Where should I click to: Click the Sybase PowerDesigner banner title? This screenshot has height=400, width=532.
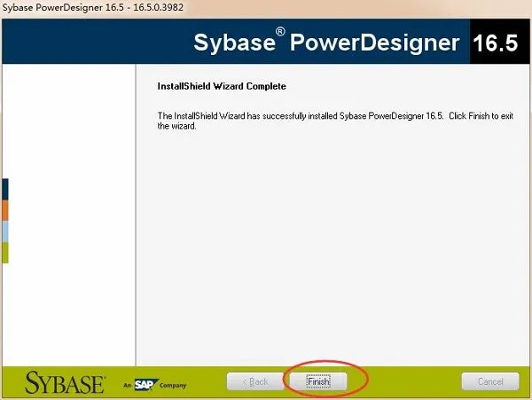pyautogui.click(x=326, y=42)
